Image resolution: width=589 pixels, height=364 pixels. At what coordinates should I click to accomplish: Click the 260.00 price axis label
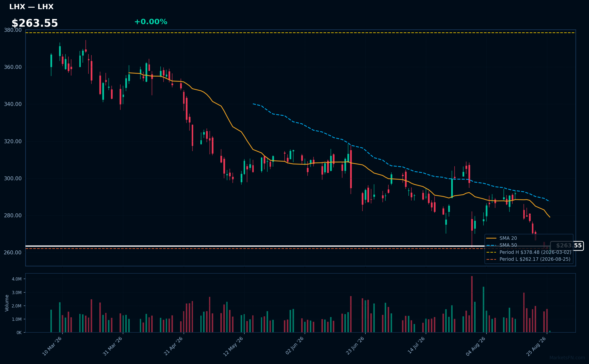click(13, 252)
